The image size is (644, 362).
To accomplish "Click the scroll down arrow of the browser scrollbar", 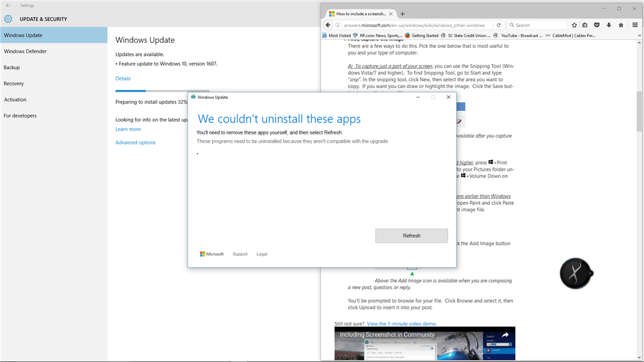I will click(x=639, y=357).
